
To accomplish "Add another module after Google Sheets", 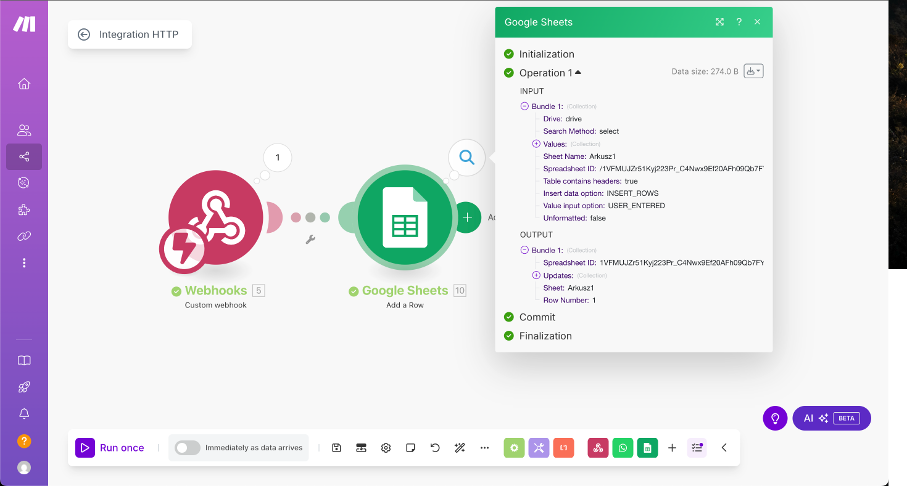I will [x=467, y=217].
